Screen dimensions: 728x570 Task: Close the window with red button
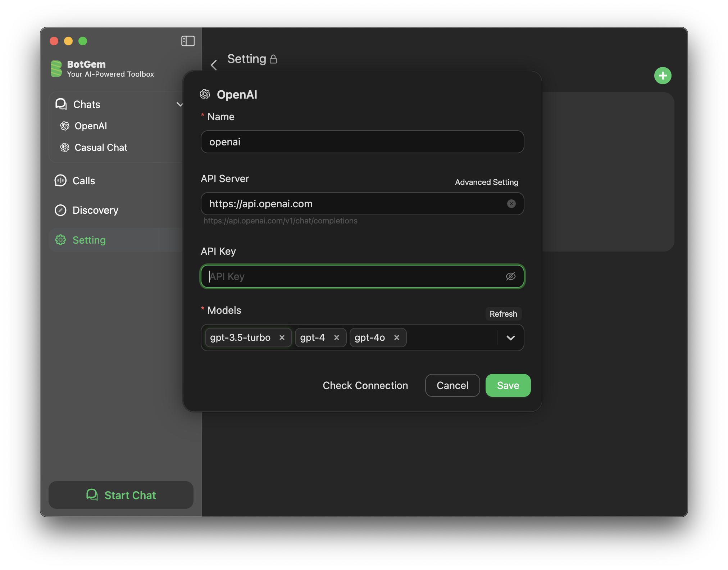coord(54,41)
